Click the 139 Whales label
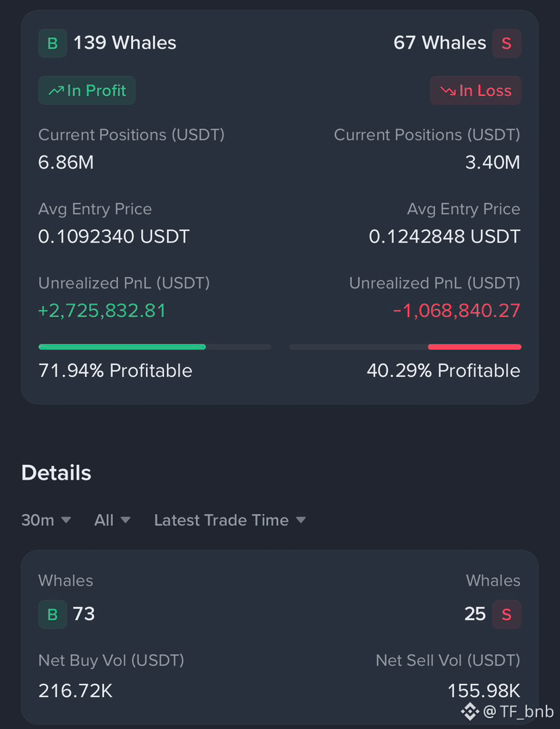The image size is (560, 729). click(125, 43)
